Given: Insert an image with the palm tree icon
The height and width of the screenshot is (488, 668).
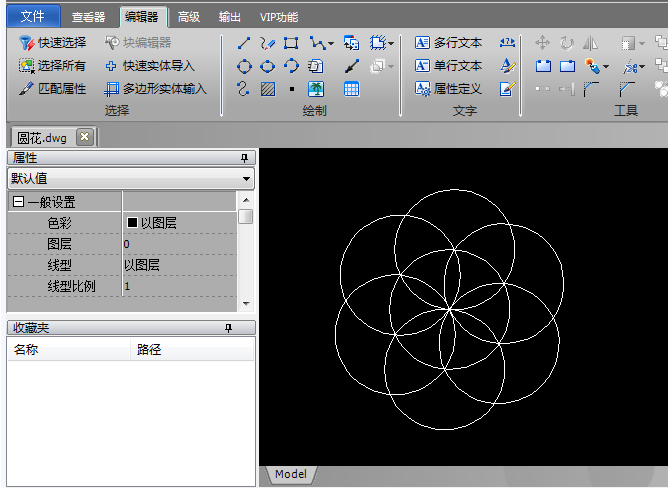Looking at the screenshot, I should (x=316, y=89).
